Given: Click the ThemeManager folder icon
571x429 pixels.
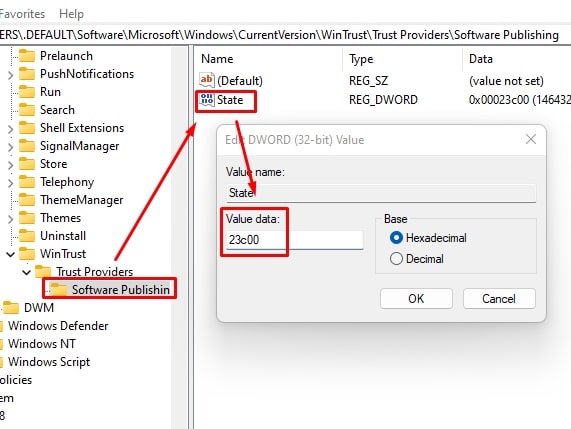Looking at the screenshot, I should (x=27, y=200).
